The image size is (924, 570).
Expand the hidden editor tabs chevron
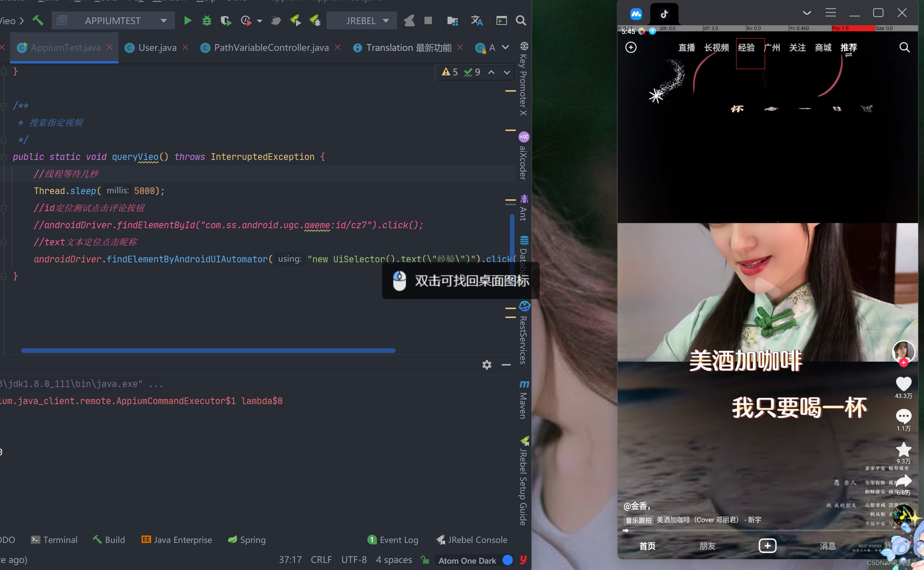pos(505,47)
